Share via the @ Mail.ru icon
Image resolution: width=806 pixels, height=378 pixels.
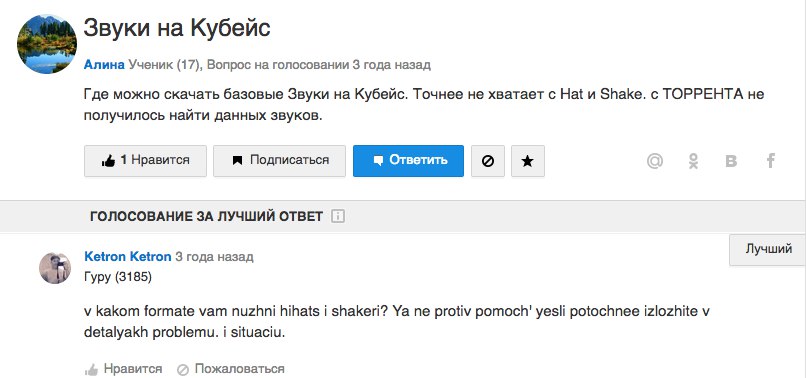654,161
